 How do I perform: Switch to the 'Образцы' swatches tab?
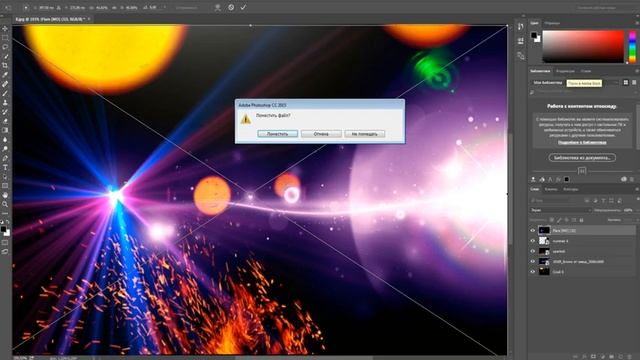pos(552,23)
